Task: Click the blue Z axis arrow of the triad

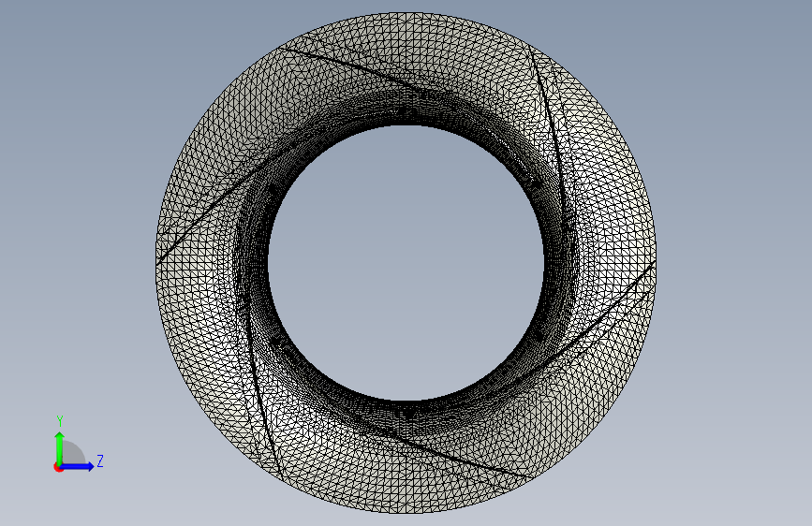Action: tap(78, 466)
